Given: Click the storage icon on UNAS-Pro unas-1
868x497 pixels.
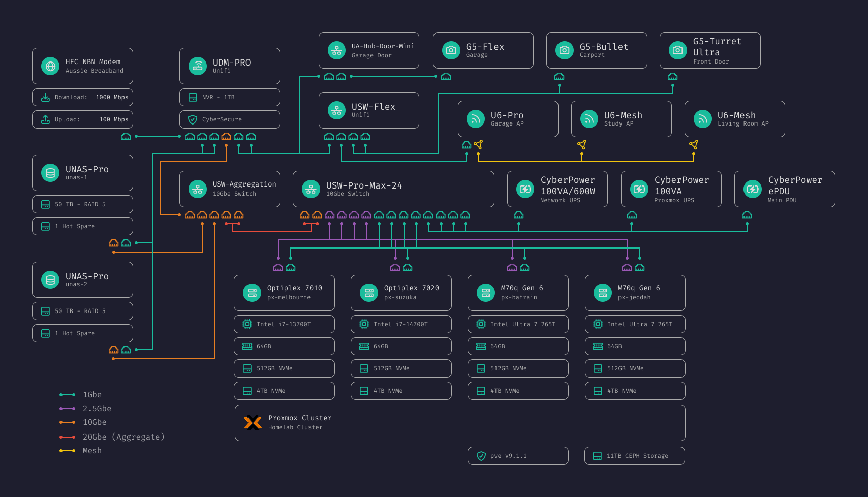Looking at the screenshot, I should pyautogui.click(x=50, y=173).
